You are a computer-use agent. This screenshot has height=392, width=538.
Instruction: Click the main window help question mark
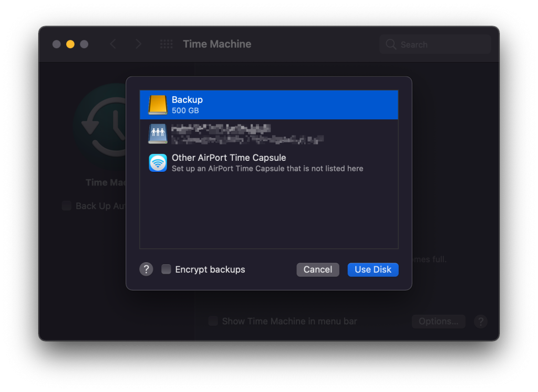pyautogui.click(x=481, y=322)
